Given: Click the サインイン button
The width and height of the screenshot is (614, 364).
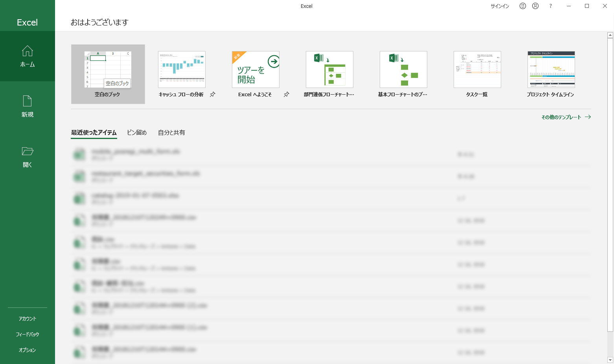Looking at the screenshot, I should [500, 6].
